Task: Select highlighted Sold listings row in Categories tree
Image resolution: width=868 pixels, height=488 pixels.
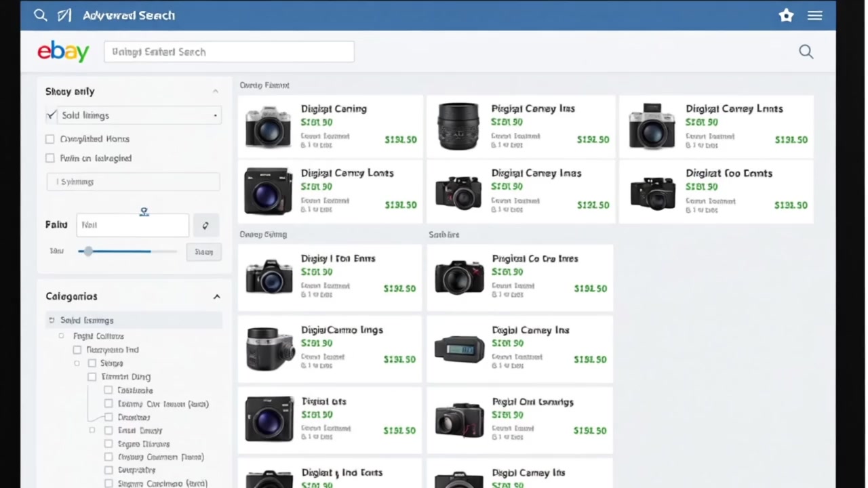Action: tap(87, 320)
